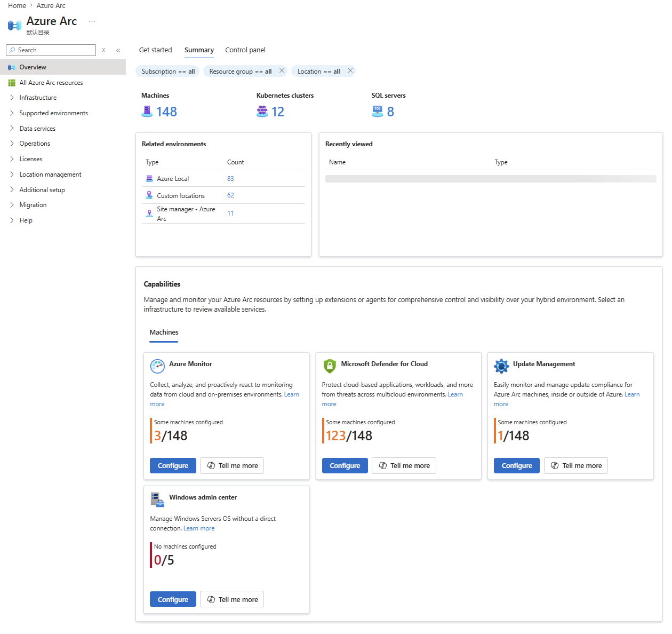Click the Overview icon in the sidebar
Image resolution: width=672 pixels, height=634 pixels.
12,67
